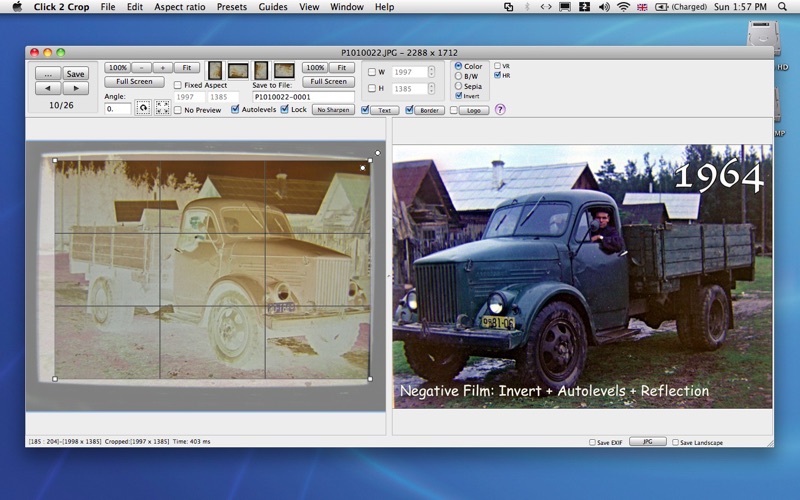Screen dimensions: 800x500
Task: Open the Edit menu
Action: [x=135, y=7]
